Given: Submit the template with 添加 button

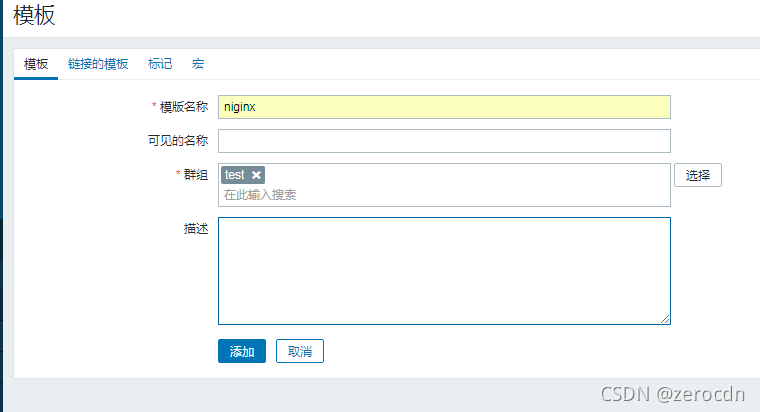Looking at the screenshot, I should (242, 351).
